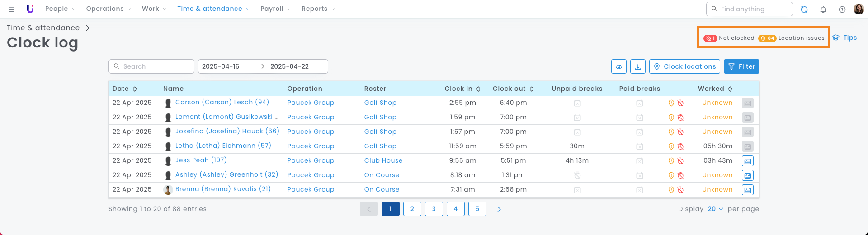Click location warning icon in Carson Lesch row
Screen dimensions: 868x235
pyautogui.click(x=671, y=103)
